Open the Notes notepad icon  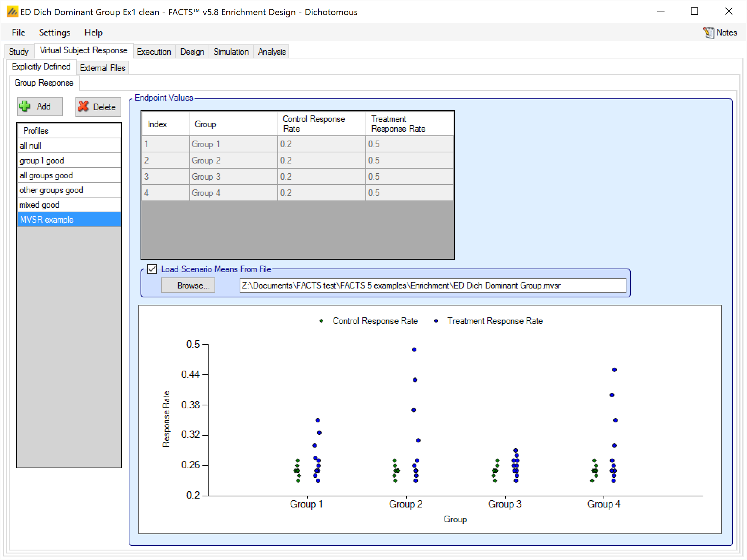coord(709,33)
